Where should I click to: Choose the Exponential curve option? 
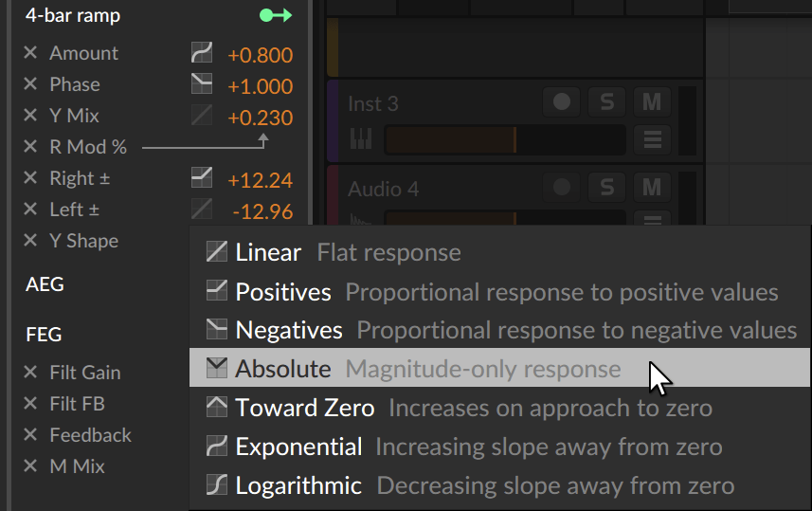click(x=298, y=447)
